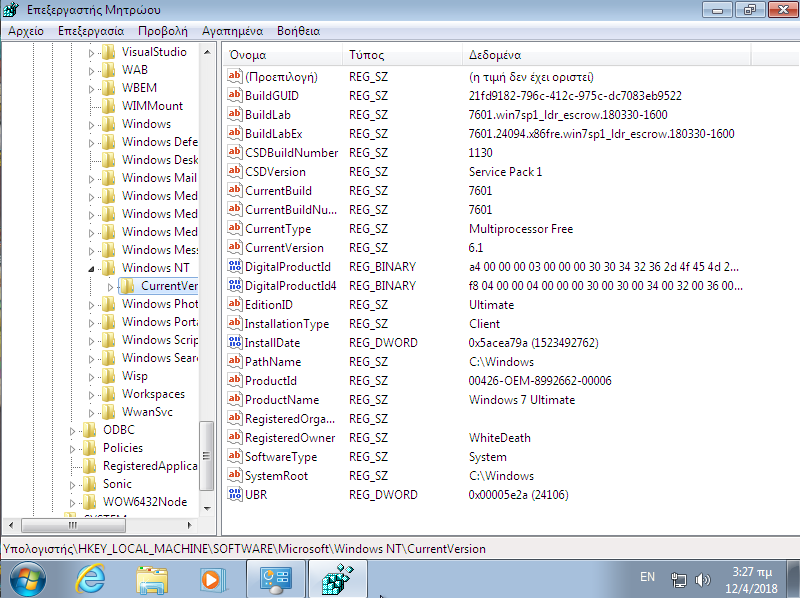Select the WwanSvc key in tree

[x=147, y=412]
